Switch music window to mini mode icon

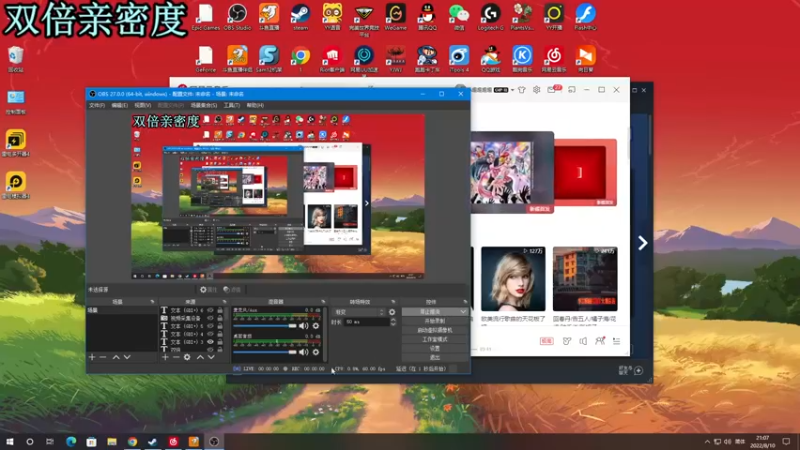tap(571, 90)
